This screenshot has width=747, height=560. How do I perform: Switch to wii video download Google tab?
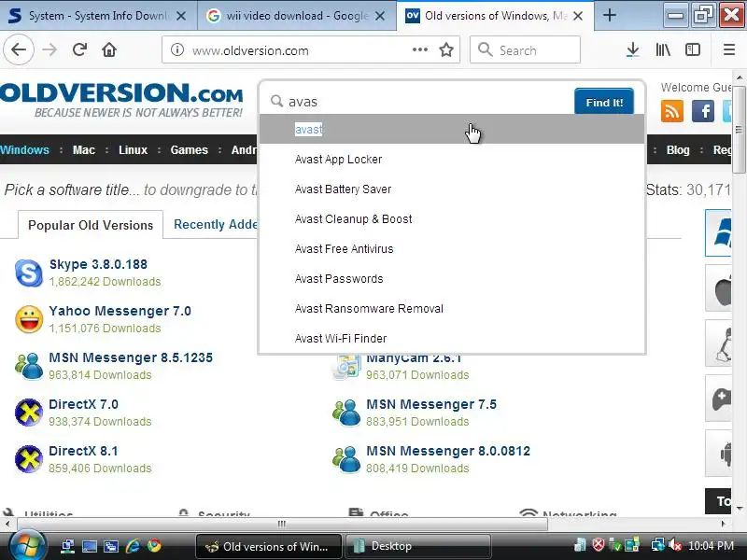[x=297, y=16]
